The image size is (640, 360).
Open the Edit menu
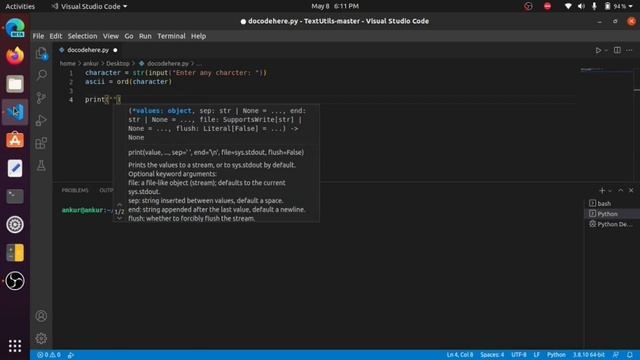[x=56, y=36]
